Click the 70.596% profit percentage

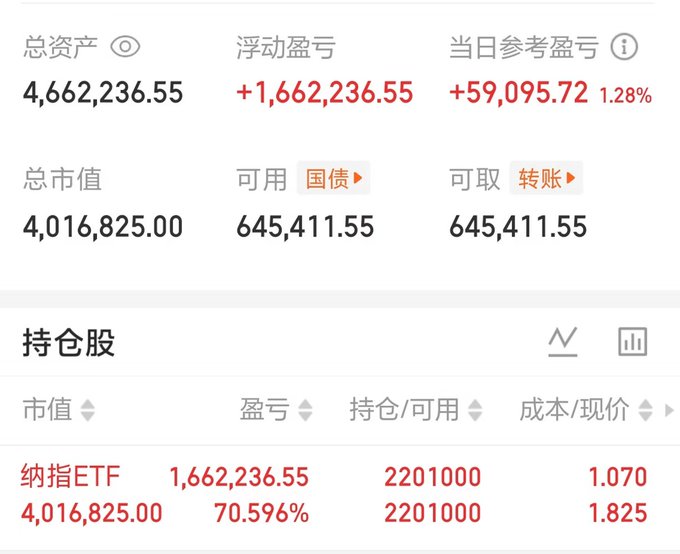click(262, 513)
